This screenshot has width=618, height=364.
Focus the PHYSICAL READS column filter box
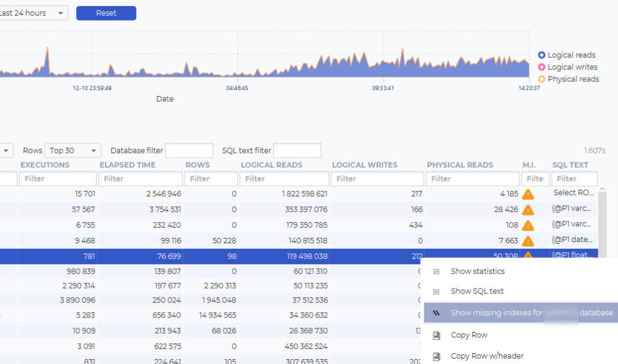(473, 179)
